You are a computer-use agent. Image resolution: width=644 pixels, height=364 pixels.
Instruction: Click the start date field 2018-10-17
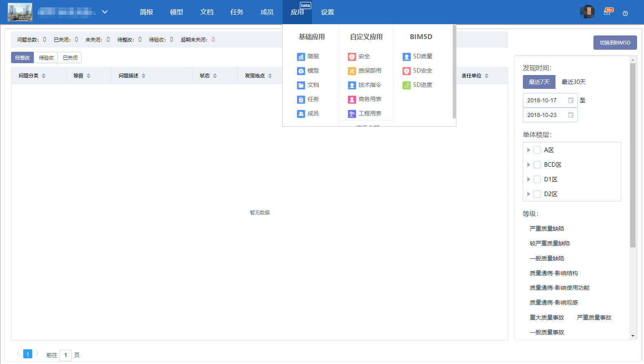(545, 100)
